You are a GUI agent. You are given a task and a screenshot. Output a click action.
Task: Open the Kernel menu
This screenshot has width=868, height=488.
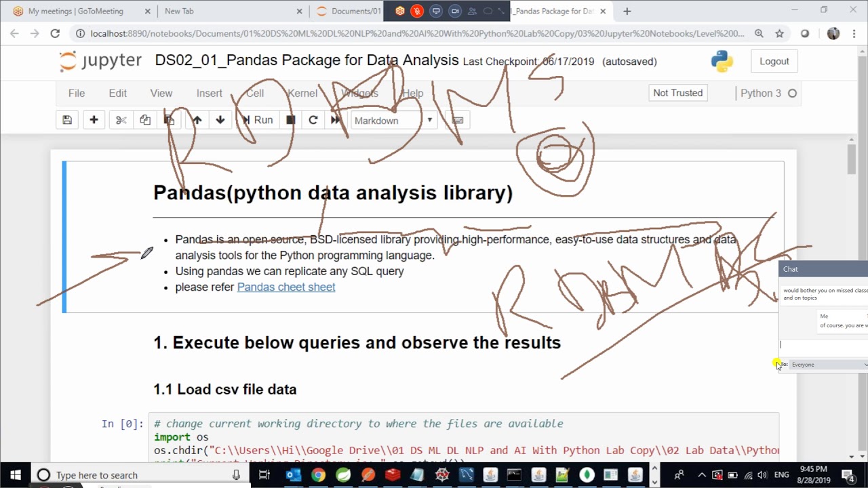(302, 94)
